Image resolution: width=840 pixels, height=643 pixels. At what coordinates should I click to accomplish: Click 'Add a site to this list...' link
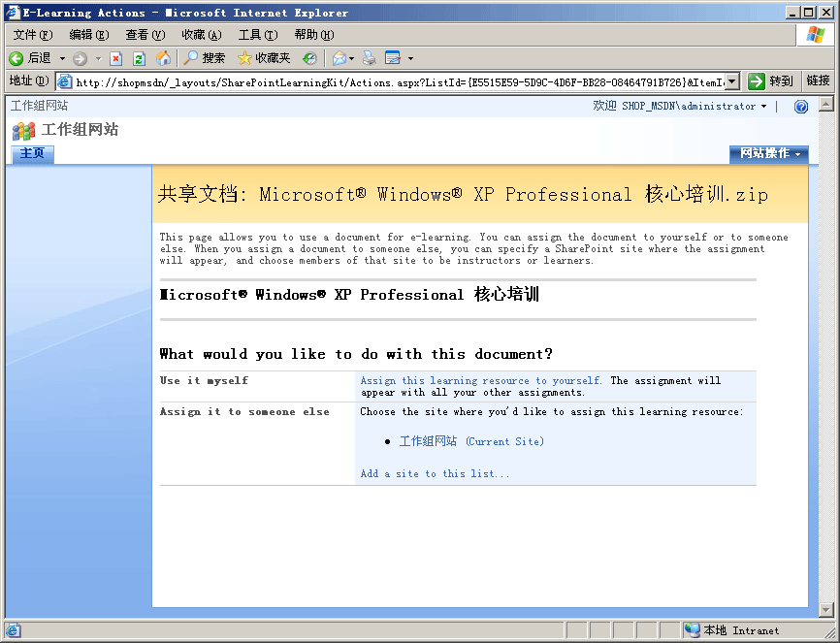pyautogui.click(x=435, y=473)
